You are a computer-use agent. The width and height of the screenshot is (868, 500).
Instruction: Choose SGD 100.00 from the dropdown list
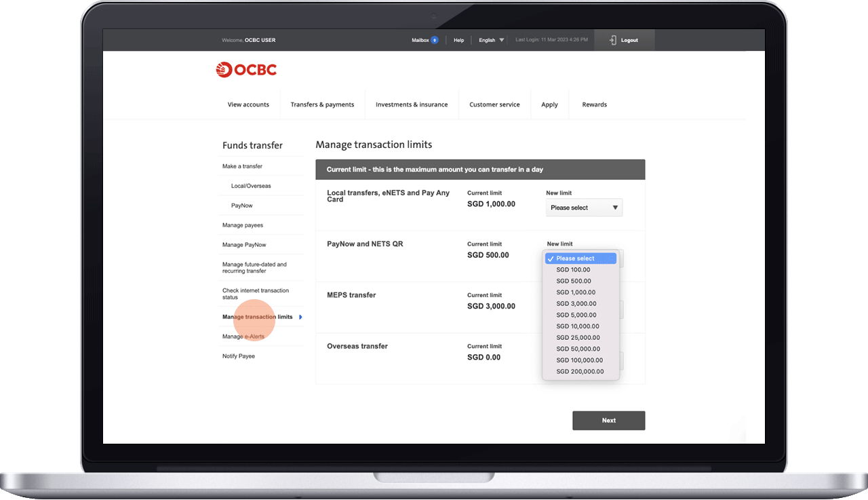[573, 270]
